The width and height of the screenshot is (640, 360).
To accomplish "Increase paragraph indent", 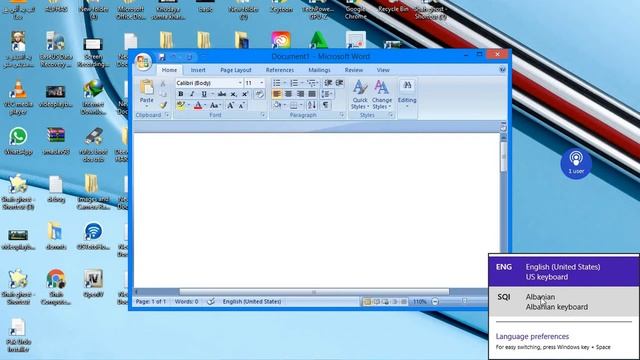I will pos(340,83).
